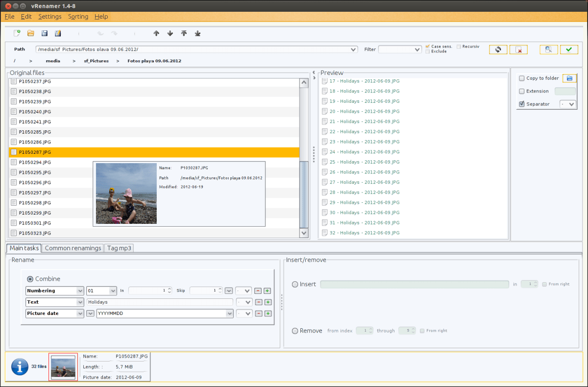Remove the Text row with minus button
The width and height of the screenshot is (588, 387).
click(x=258, y=302)
